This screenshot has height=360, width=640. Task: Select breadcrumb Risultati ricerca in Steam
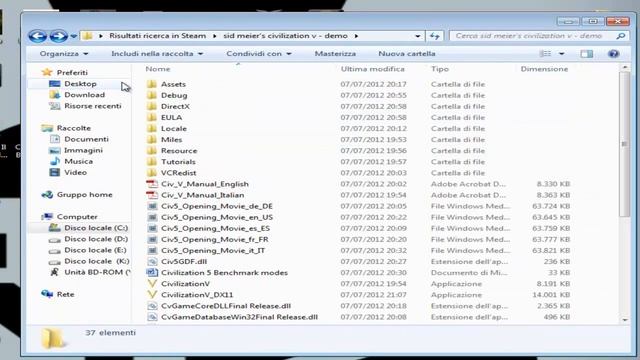point(158,36)
